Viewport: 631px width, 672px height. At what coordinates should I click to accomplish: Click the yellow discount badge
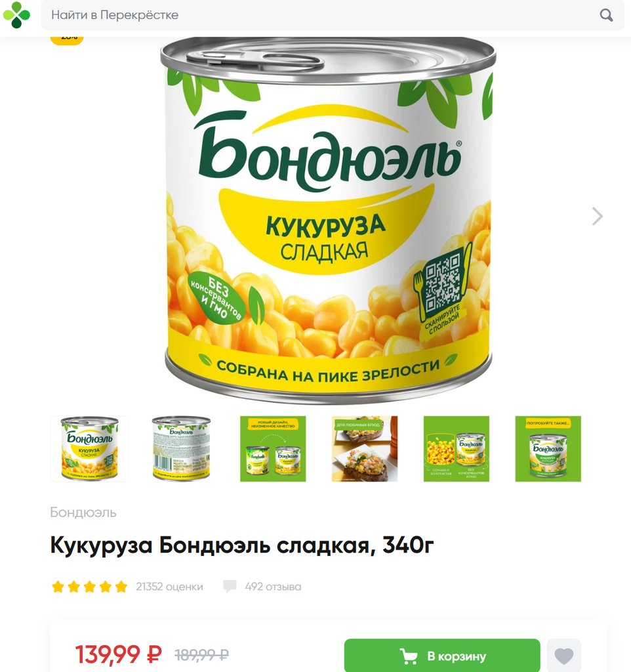click(x=68, y=39)
